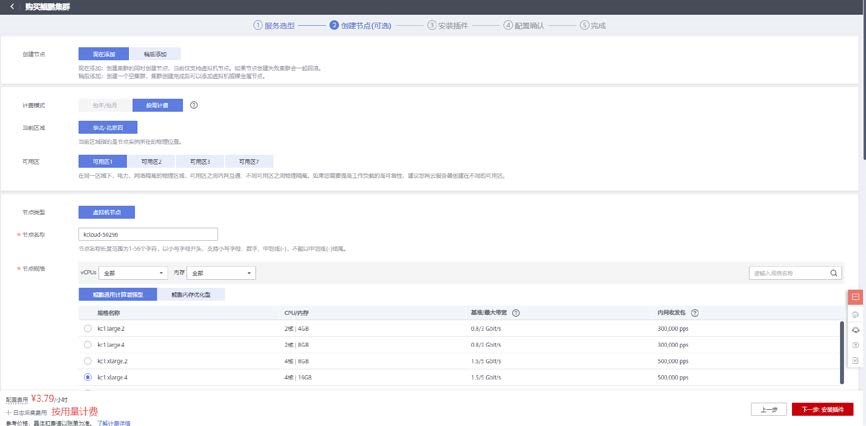This screenshot has width=866, height=426.
Task: Select 包年/包月 billing mode
Action: (x=105, y=105)
